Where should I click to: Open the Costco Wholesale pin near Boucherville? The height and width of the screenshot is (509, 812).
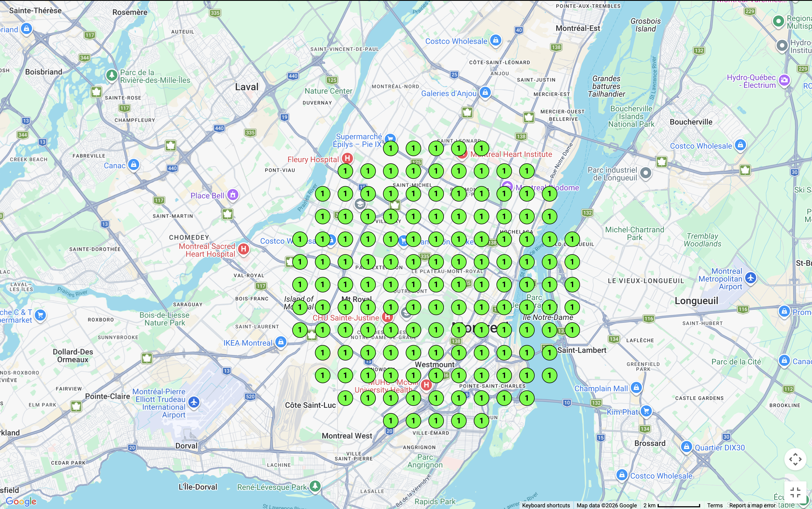pyautogui.click(x=740, y=145)
